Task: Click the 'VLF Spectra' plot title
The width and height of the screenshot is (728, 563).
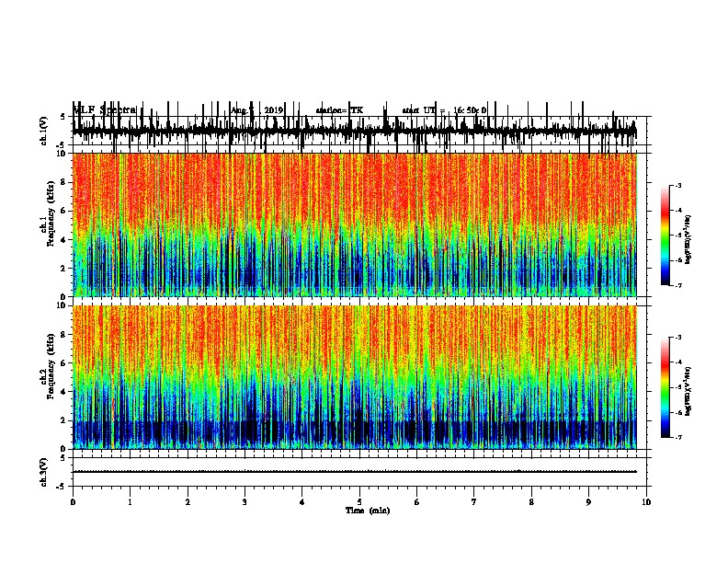Action: tap(105, 110)
